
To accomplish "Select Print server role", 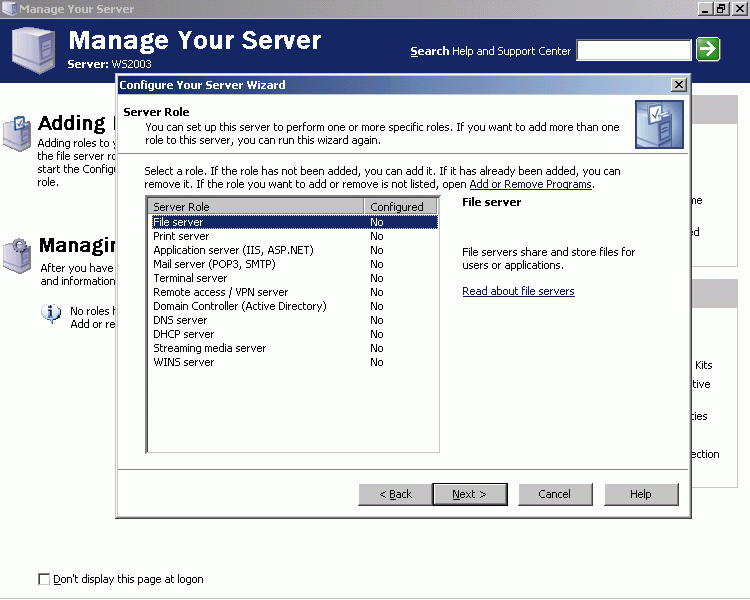I will point(182,236).
